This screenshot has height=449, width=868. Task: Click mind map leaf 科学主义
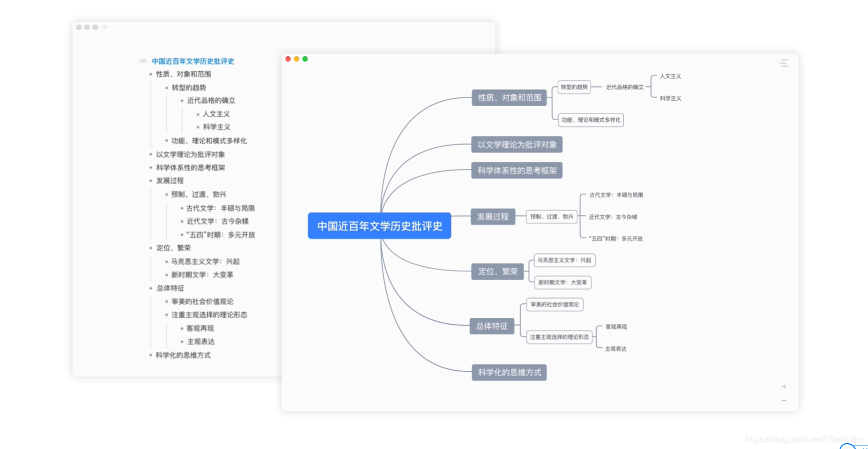click(x=670, y=98)
